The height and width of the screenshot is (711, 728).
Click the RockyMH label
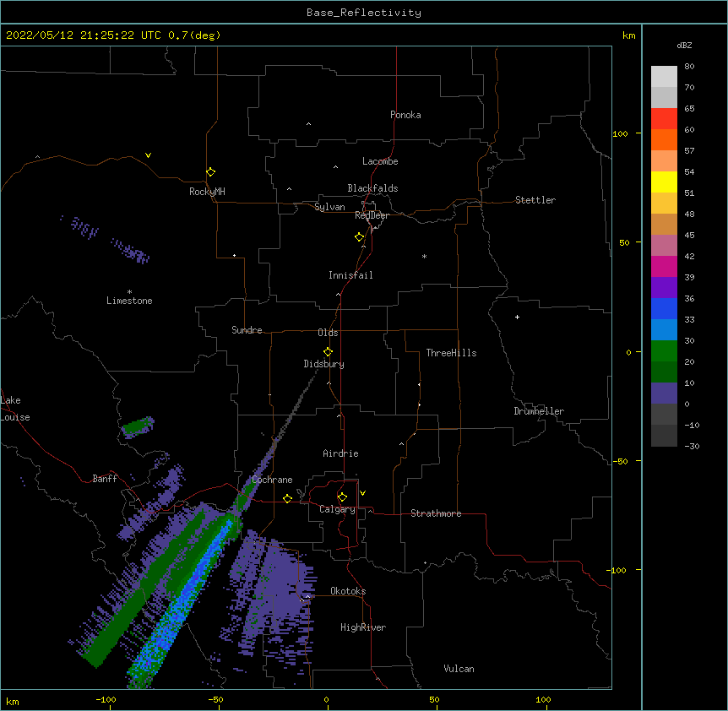tap(207, 192)
